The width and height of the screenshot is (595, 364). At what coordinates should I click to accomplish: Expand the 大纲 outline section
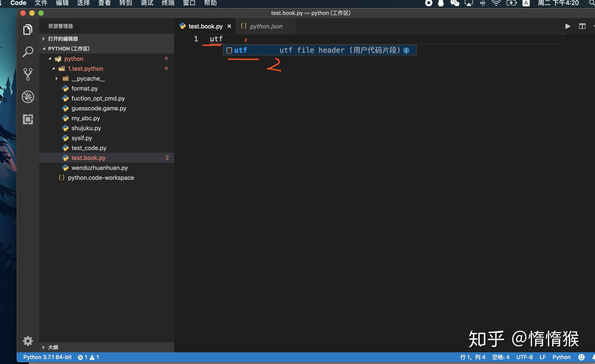coord(43,347)
